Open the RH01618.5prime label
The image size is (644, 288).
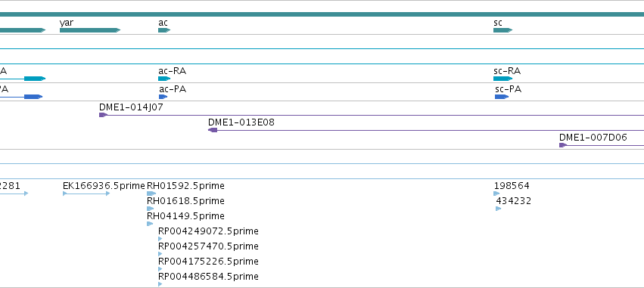[185, 200]
